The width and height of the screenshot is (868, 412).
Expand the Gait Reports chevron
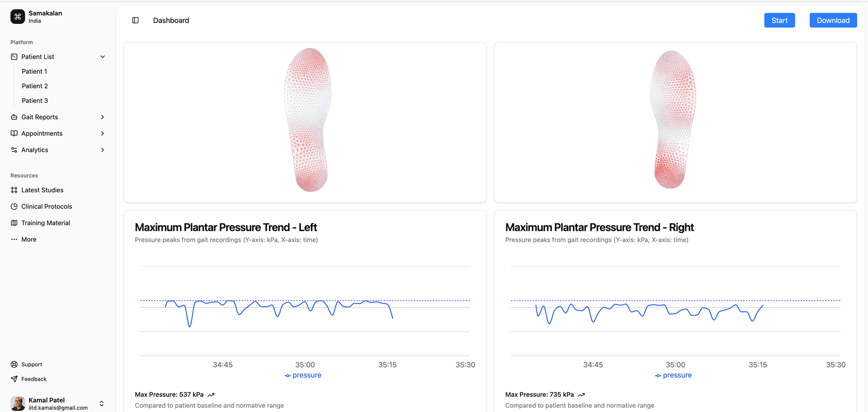click(102, 117)
